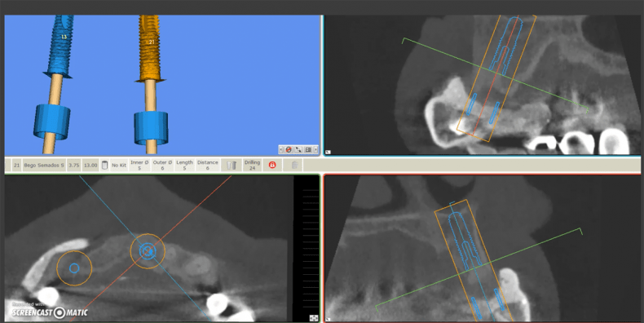Click the red lock icon in implant toolbar

[x=272, y=166]
